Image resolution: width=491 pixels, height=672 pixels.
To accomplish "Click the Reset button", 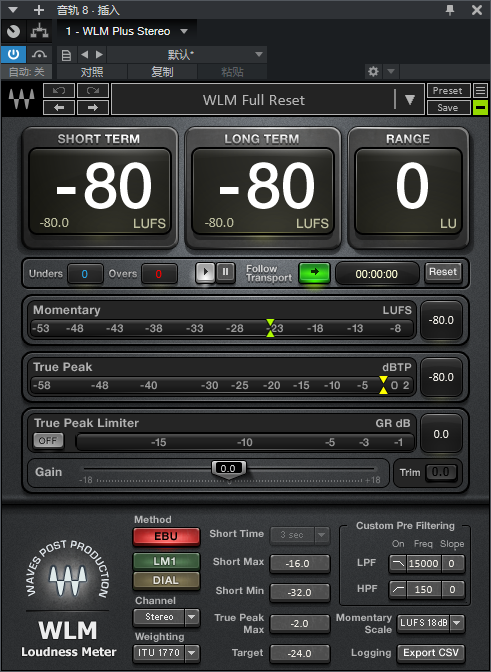I will [443, 272].
